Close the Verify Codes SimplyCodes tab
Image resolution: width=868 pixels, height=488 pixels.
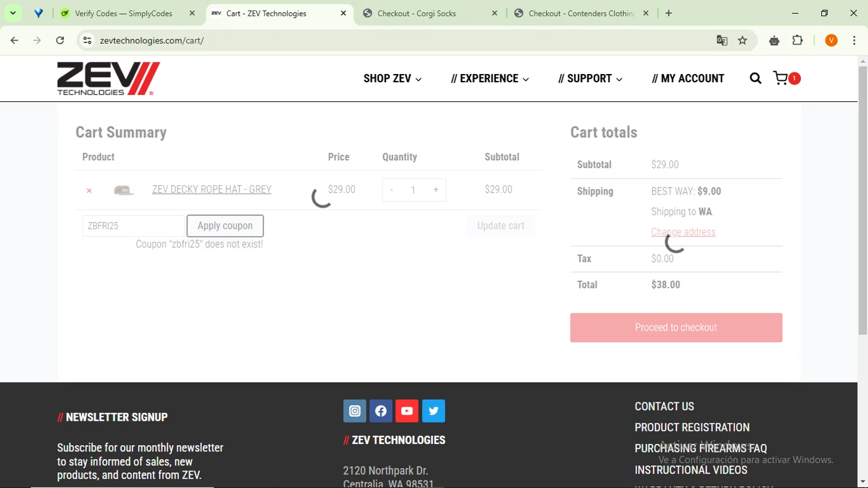[192, 13]
